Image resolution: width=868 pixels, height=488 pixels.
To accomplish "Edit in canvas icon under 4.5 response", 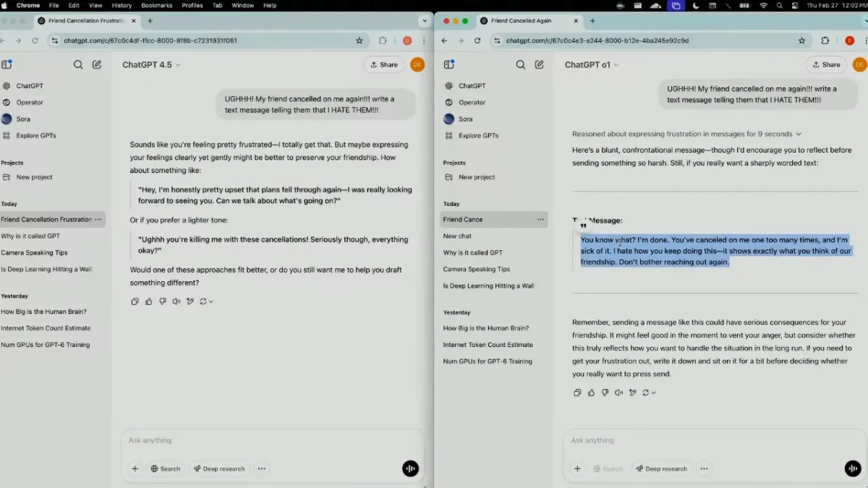I will [x=190, y=301].
